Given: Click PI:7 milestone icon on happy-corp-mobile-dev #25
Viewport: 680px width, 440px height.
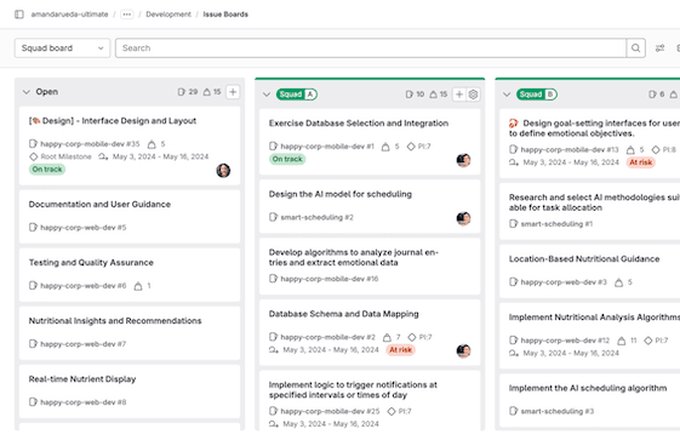Looking at the screenshot, I should coord(391,411).
